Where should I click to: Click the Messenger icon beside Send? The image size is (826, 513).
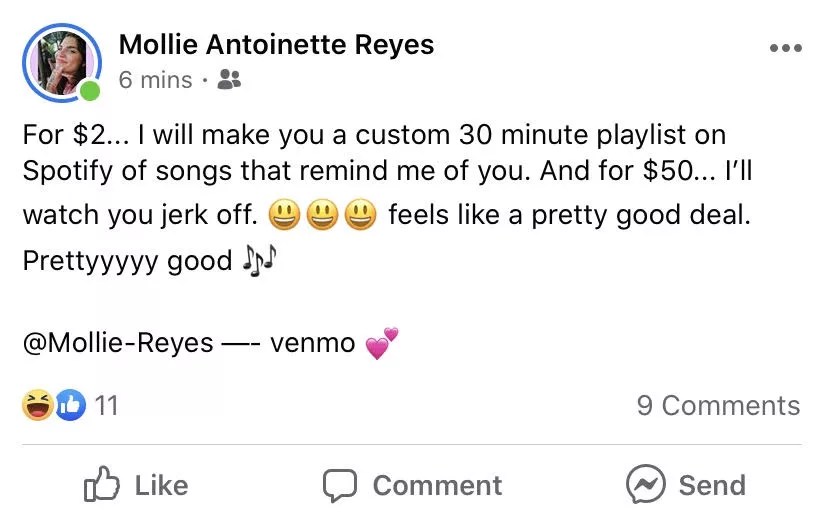click(x=645, y=485)
